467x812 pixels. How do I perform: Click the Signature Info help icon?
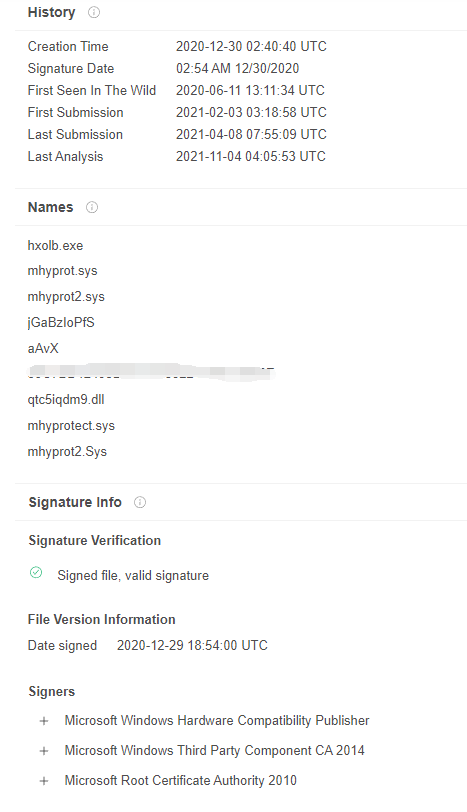tap(140, 502)
